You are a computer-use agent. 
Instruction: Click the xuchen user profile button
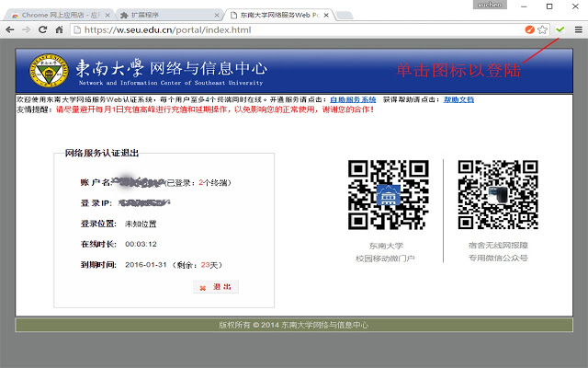point(490,5)
